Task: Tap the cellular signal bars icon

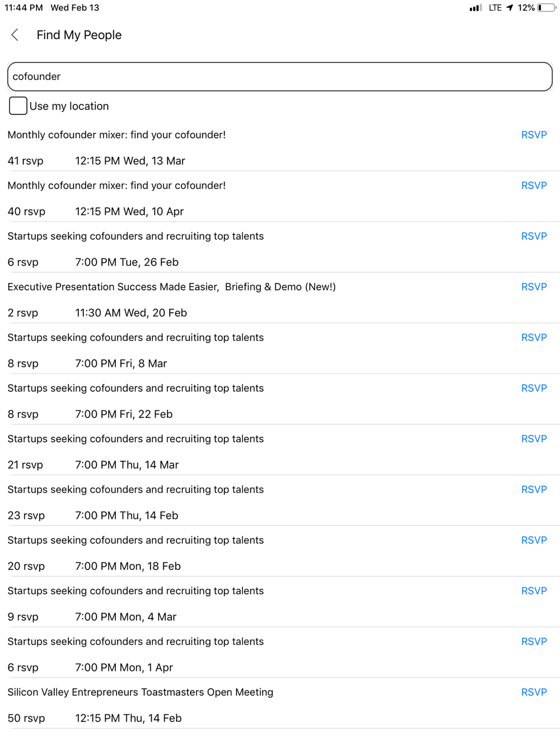Action: 475,8
